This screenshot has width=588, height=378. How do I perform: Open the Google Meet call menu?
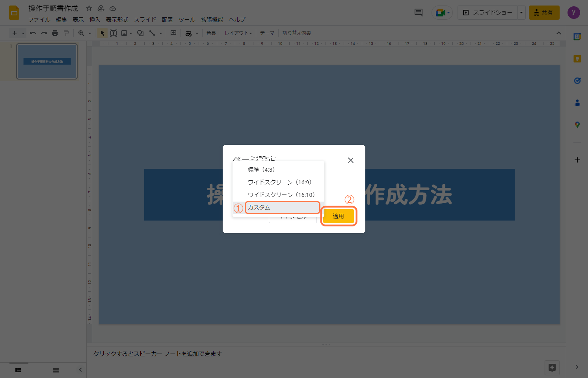click(x=443, y=13)
